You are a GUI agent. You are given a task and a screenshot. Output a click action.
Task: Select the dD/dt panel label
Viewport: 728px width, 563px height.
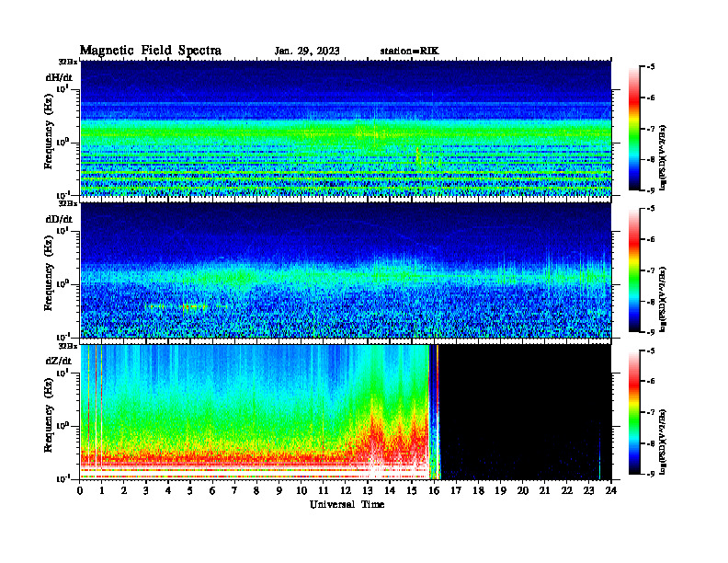(x=59, y=219)
